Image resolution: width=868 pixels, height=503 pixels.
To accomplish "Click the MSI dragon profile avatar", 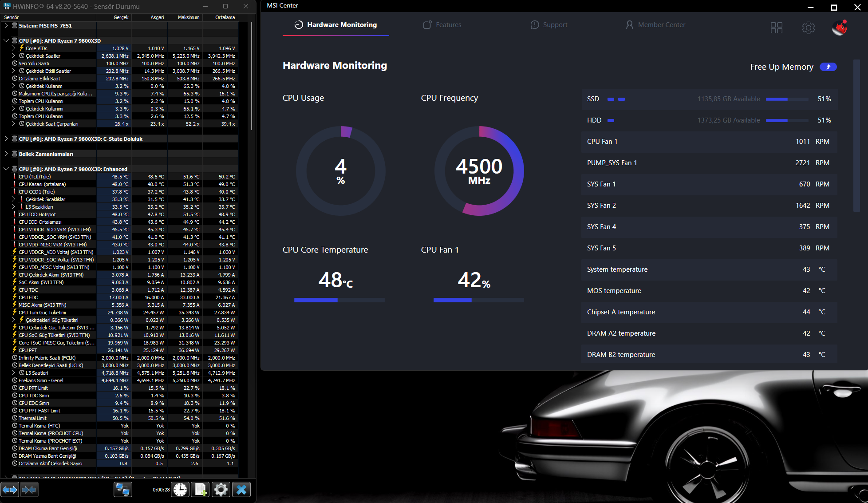I will point(840,28).
